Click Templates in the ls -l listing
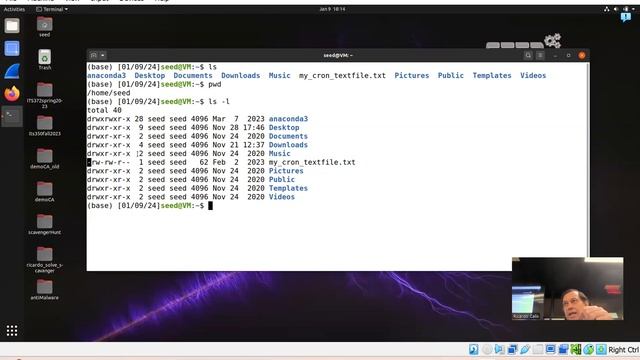The width and height of the screenshot is (640, 360). 288,188
